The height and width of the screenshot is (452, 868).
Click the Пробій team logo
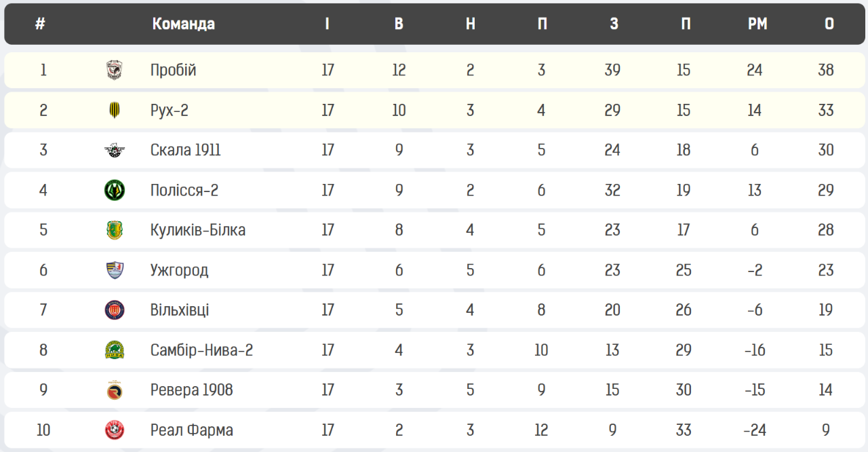[115, 70]
